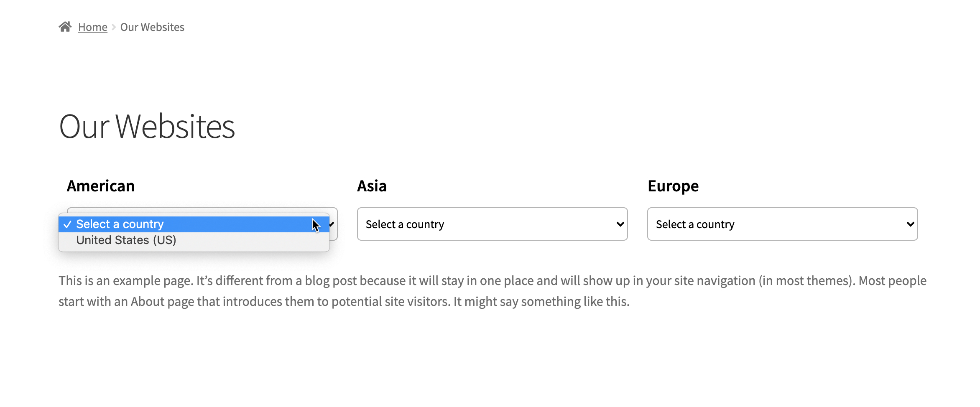
Task: Click the home icon in the breadcrumb
Action: point(65,26)
